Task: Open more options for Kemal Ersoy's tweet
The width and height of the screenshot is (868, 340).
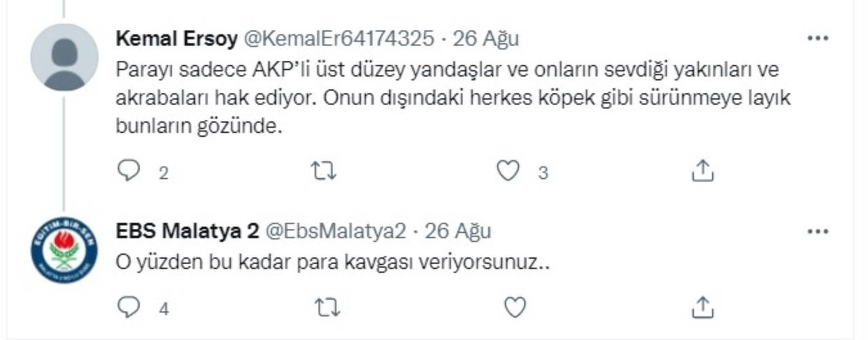Action: [818, 39]
